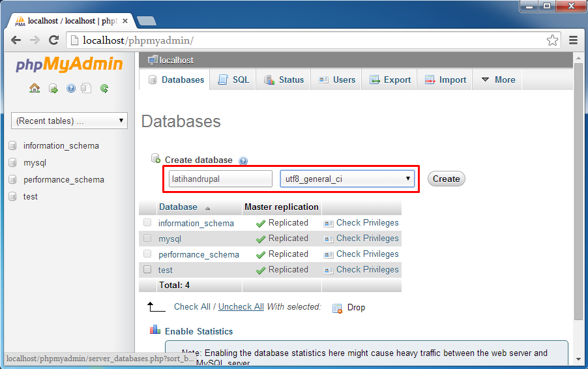Open test database link in the table
588x369 pixels.
pyautogui.click(x=166, y=270)
